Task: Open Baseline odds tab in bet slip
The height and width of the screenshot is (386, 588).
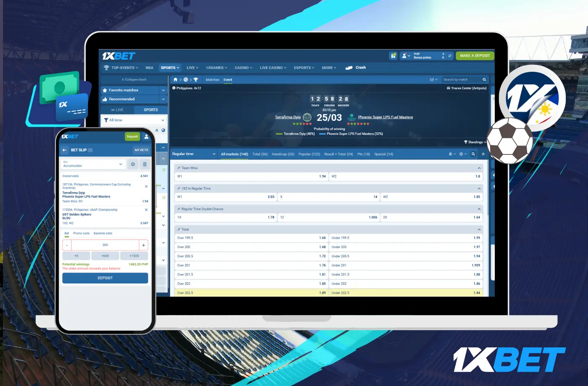Action: tap(103, 233)
